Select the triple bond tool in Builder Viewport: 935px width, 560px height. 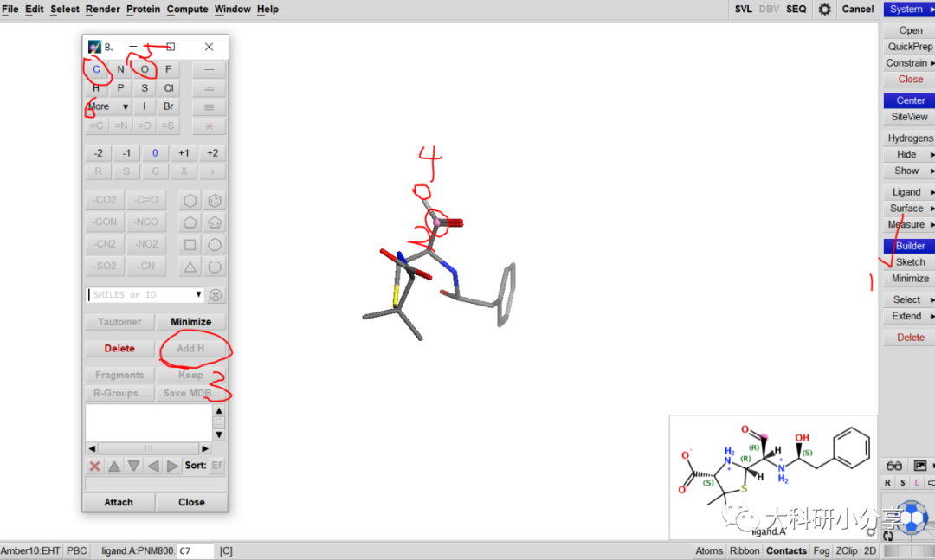point(209,107)
